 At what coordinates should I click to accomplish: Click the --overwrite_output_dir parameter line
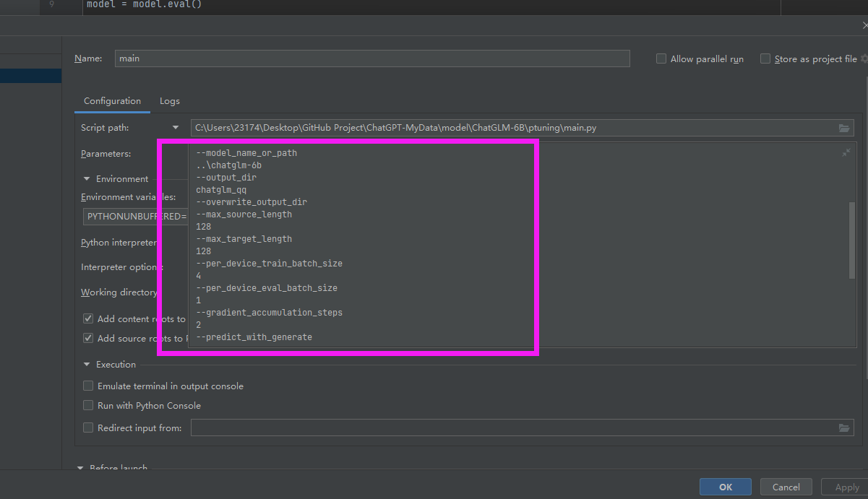[x=252, y=202]
